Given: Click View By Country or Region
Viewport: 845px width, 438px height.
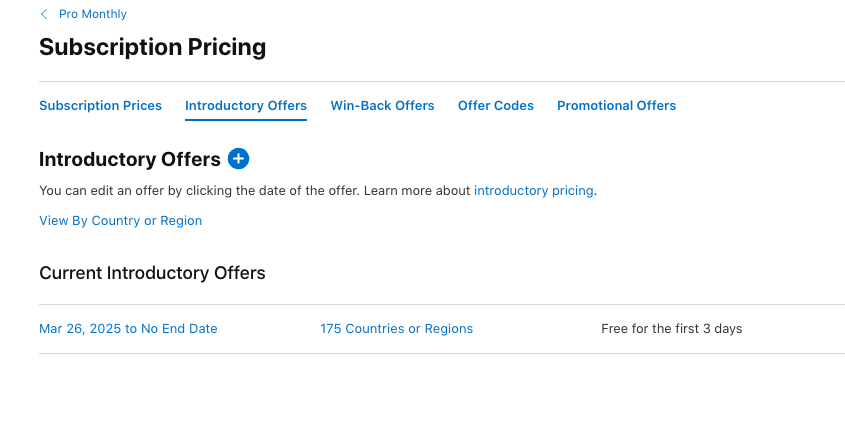Looking at the screenshot, I should [x=121, y=221].
